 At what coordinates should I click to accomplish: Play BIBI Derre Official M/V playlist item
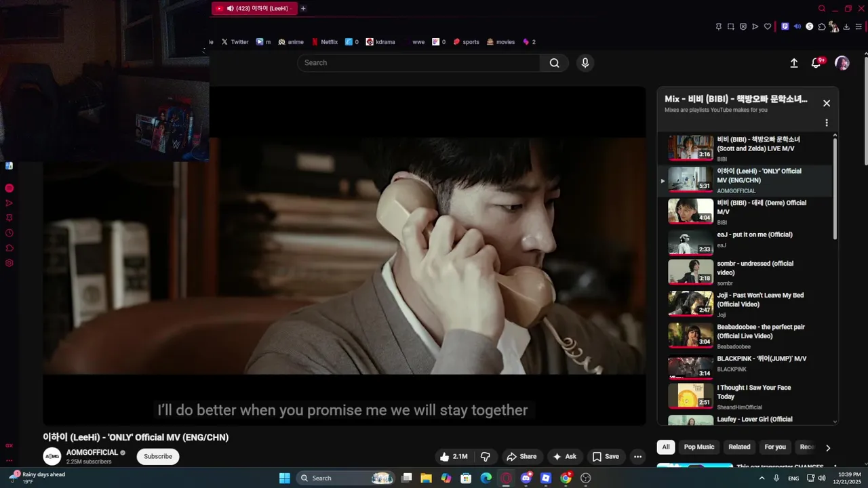(x=746, y=212)
